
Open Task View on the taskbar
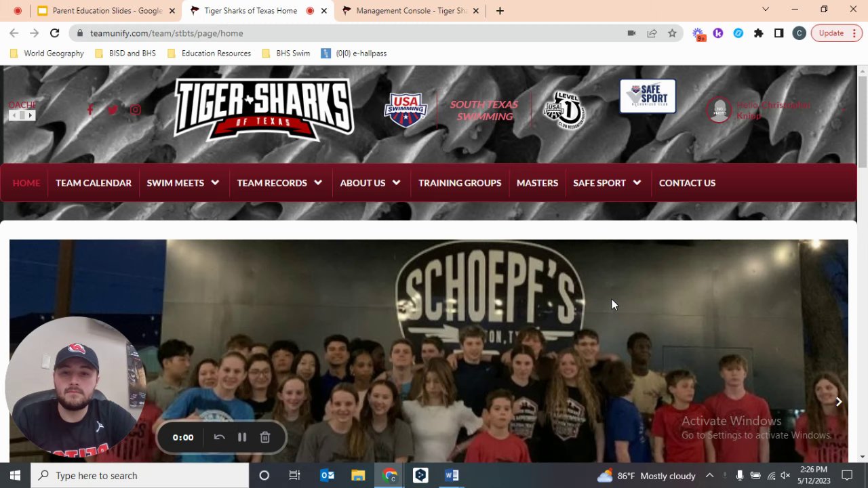294,476
